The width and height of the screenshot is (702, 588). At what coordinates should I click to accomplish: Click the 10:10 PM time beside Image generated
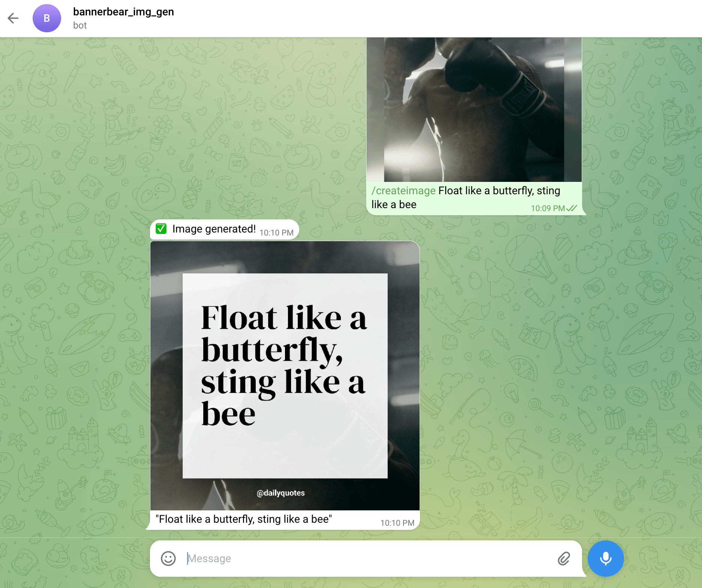tap(276, 232)
